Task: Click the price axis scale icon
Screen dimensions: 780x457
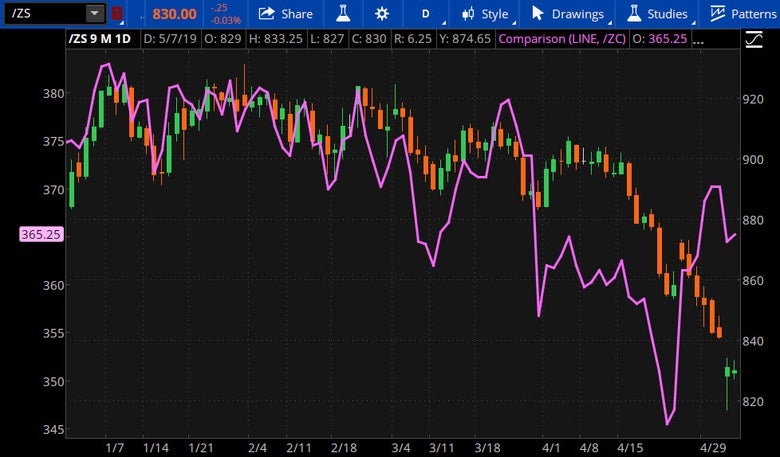Action: click(754, 40)
